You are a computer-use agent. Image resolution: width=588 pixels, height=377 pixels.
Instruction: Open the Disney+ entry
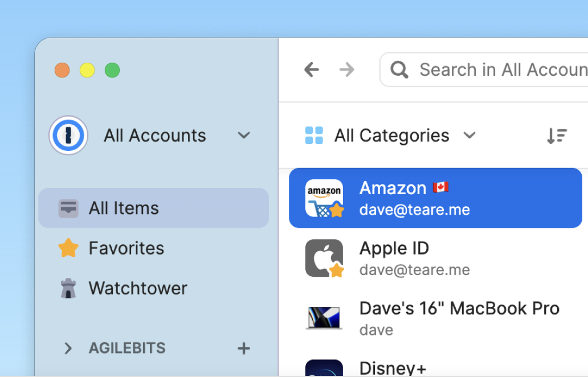click(x=435, y=367)
